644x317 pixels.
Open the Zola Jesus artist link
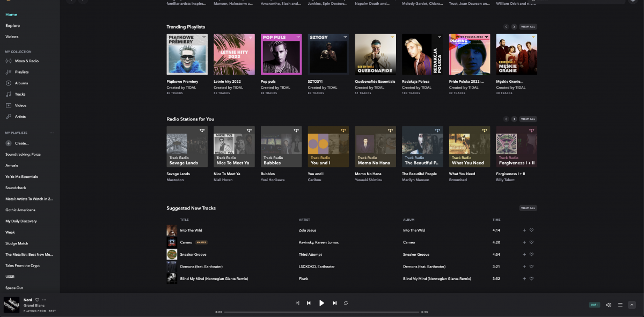[x=309, y=230]
